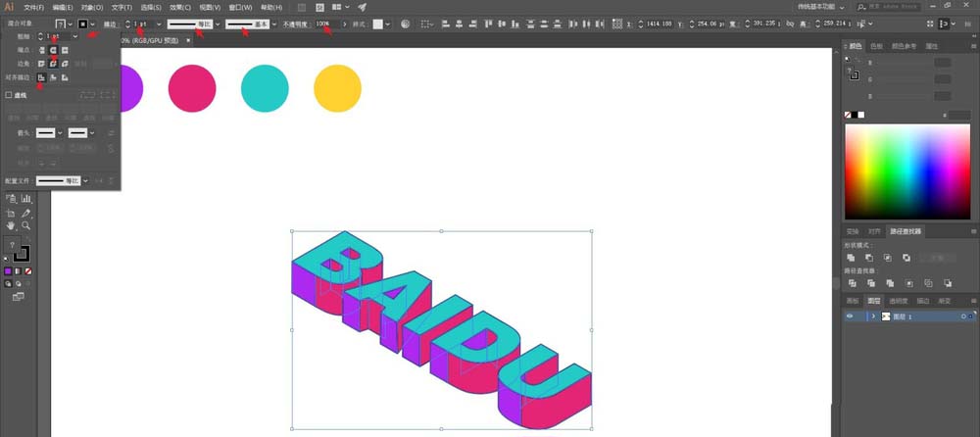
Task: Open the recolor artwork wheel icon
Action: [405, 24]
